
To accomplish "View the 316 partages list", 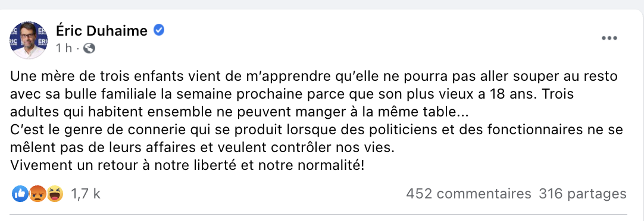I will coord(583,194).
